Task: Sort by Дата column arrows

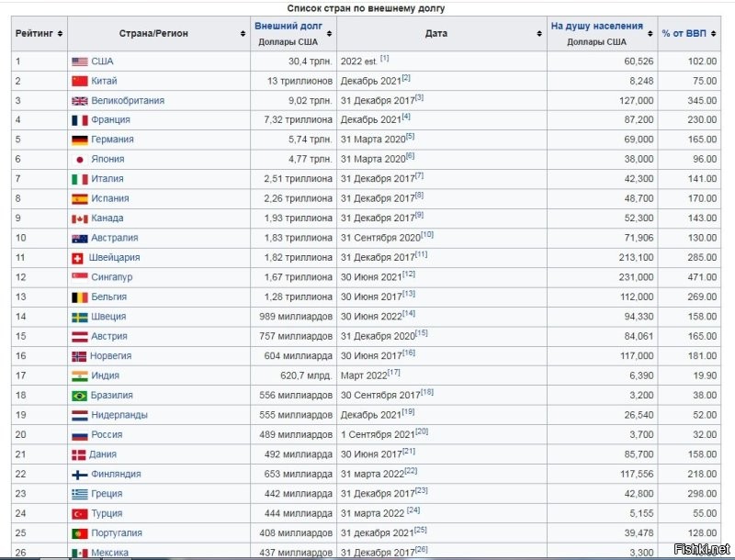Action: click(x=539, y=34)
